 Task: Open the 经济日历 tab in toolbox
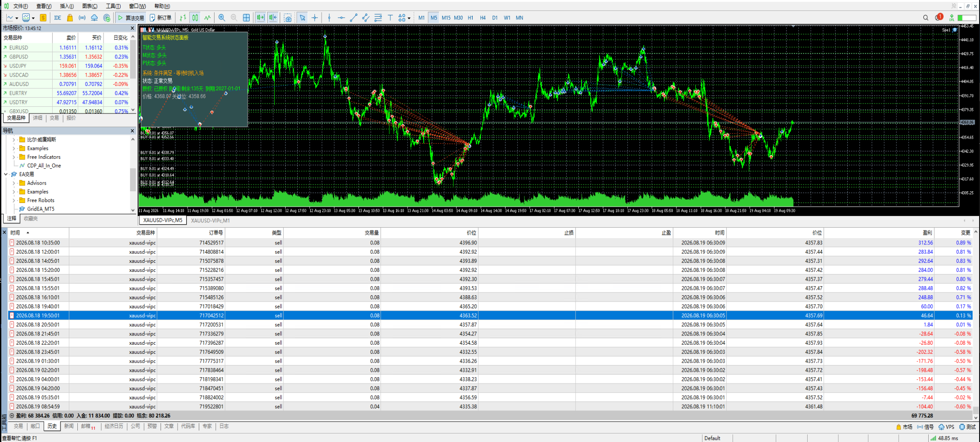pos(114,426)
